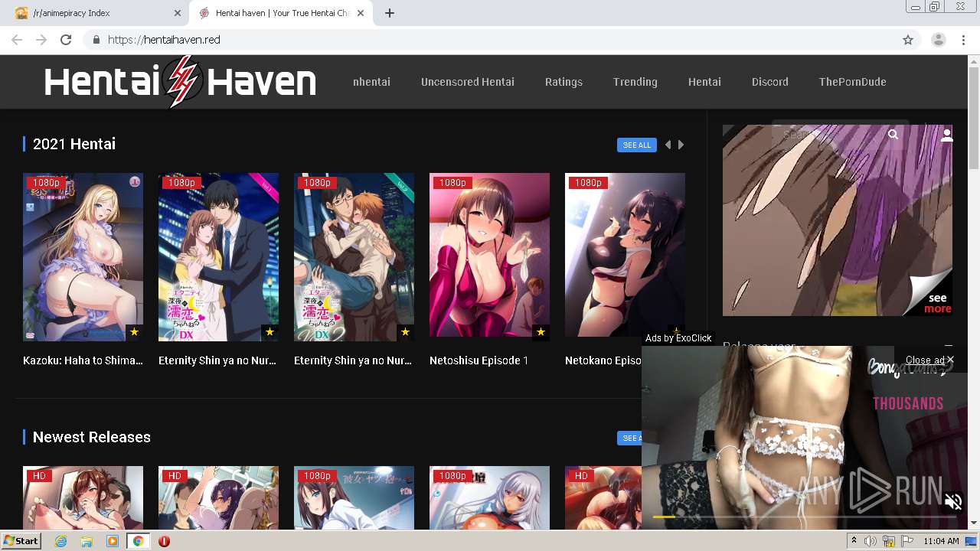Screen dimensions: 980x551
Task: View site info via lock icon
Action: tap(96, 40)
